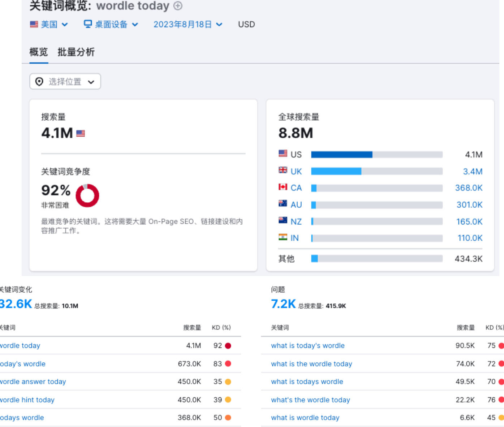Screen dimensions: 504x427
Task: Click the orange KD dot for todays wordle
Action: [228, 418]
